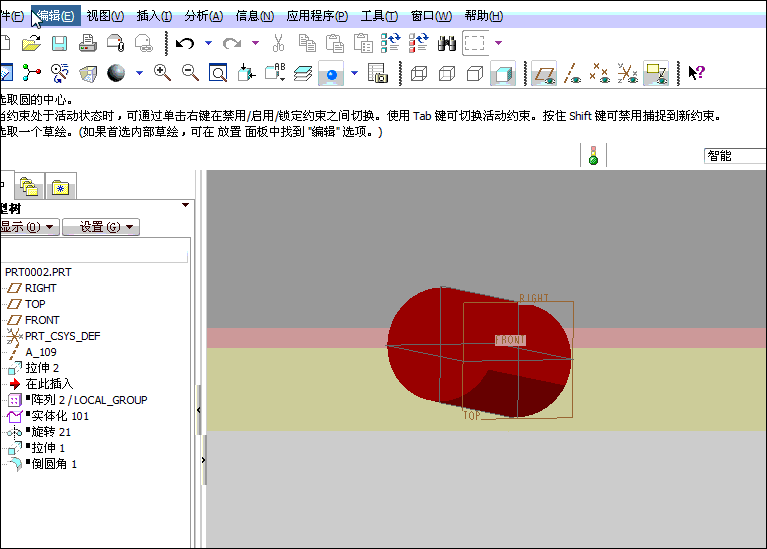Image resolution: width=767 pixels, height=549 pixels.
Task: Open the 信息(N) menu
Action: (254, 16)
